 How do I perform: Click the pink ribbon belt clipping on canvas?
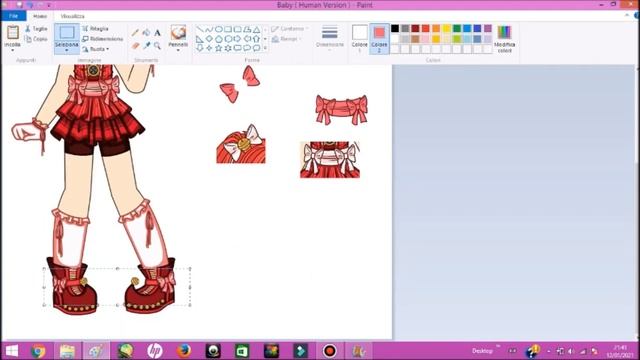[342, 109]
